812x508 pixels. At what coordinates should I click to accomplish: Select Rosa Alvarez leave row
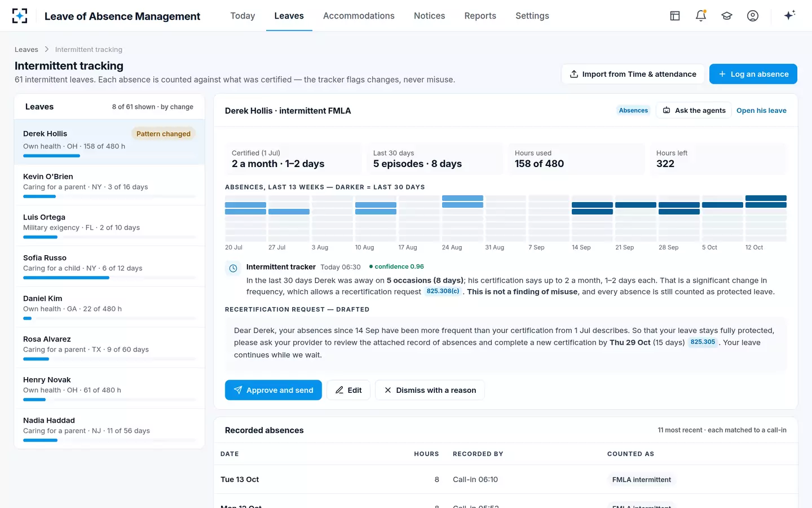[109, 348]
